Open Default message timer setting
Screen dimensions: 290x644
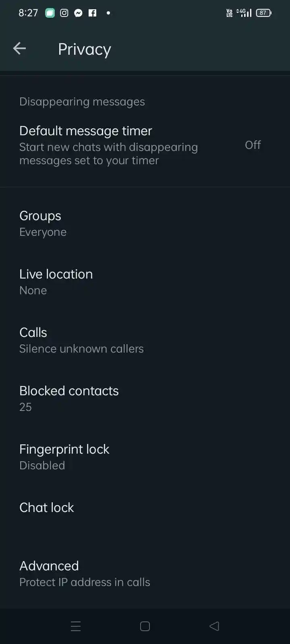pyautogui.click(x=109, y=145)
